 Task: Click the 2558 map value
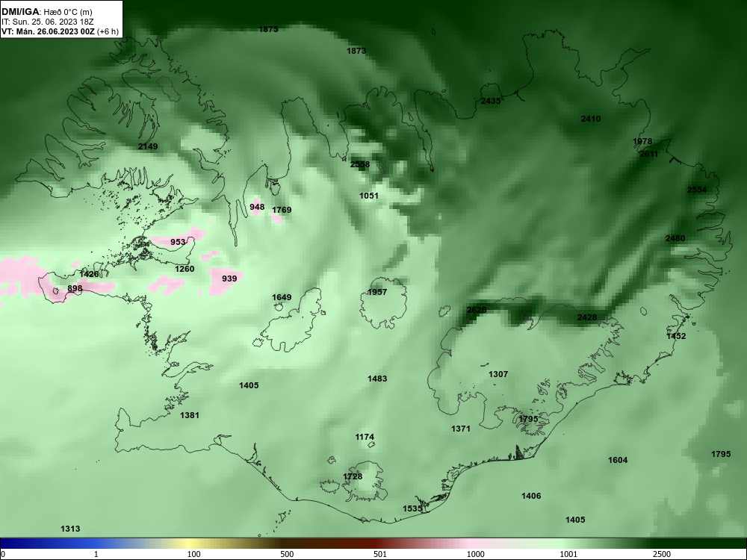point(360,165)
